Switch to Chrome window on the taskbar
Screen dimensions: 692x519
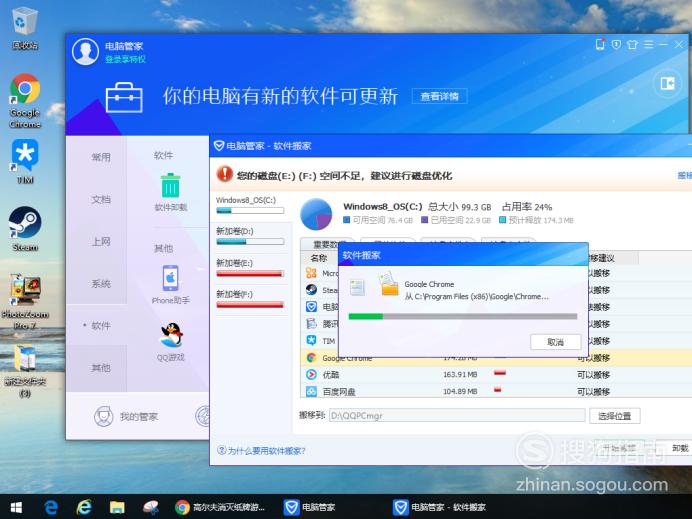pyautogui.click(x=219, y=507)
